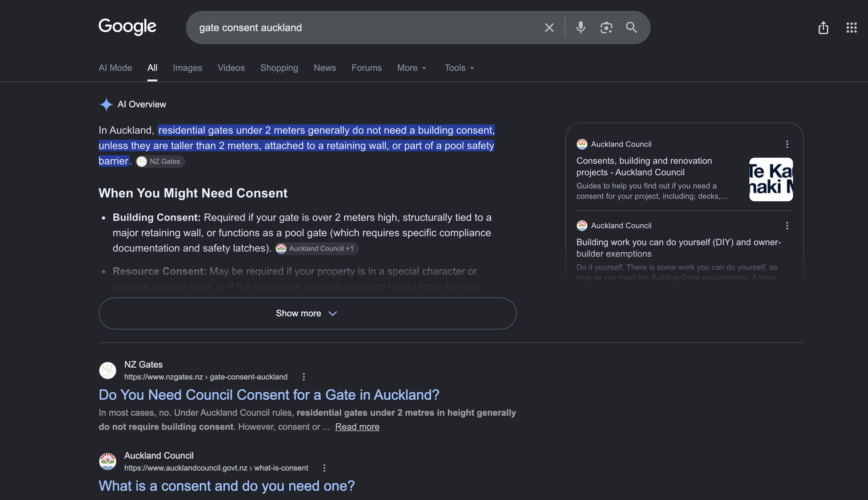
Task: Click the 'Building Consent:' bold label
Action: click(x=156, y=217)
